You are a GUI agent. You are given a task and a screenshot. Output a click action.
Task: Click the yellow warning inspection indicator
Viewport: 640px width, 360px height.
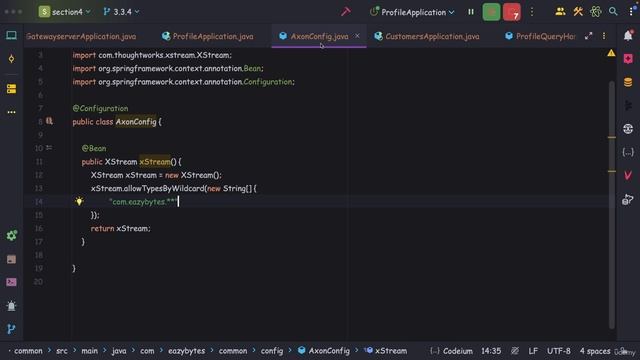coord(611,53)
